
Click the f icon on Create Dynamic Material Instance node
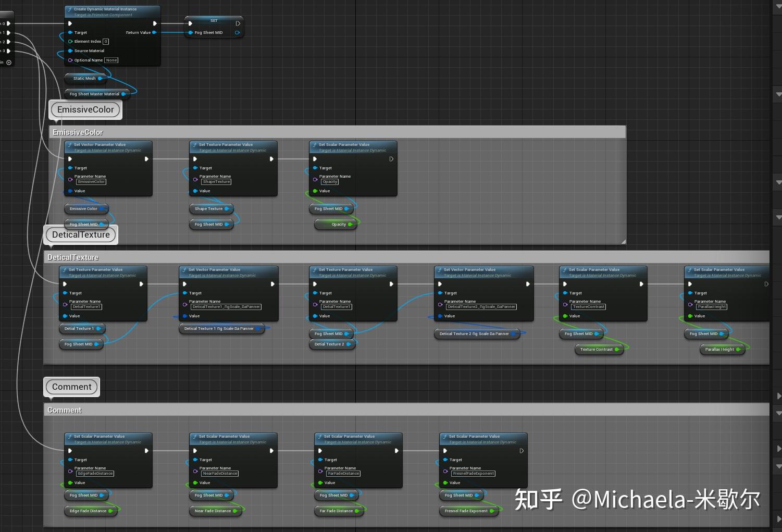point(70,9)
